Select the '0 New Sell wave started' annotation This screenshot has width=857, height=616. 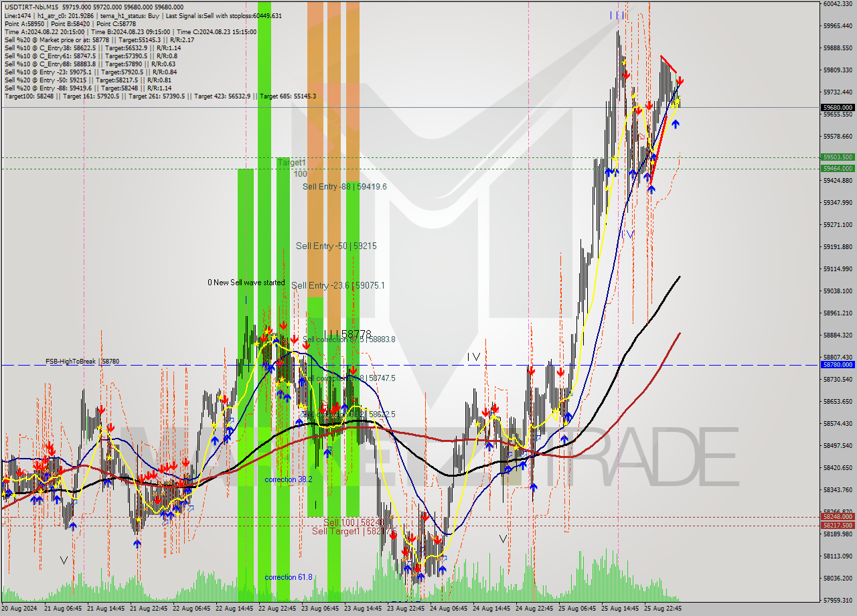pyautogui.click(x=246, y=283)
